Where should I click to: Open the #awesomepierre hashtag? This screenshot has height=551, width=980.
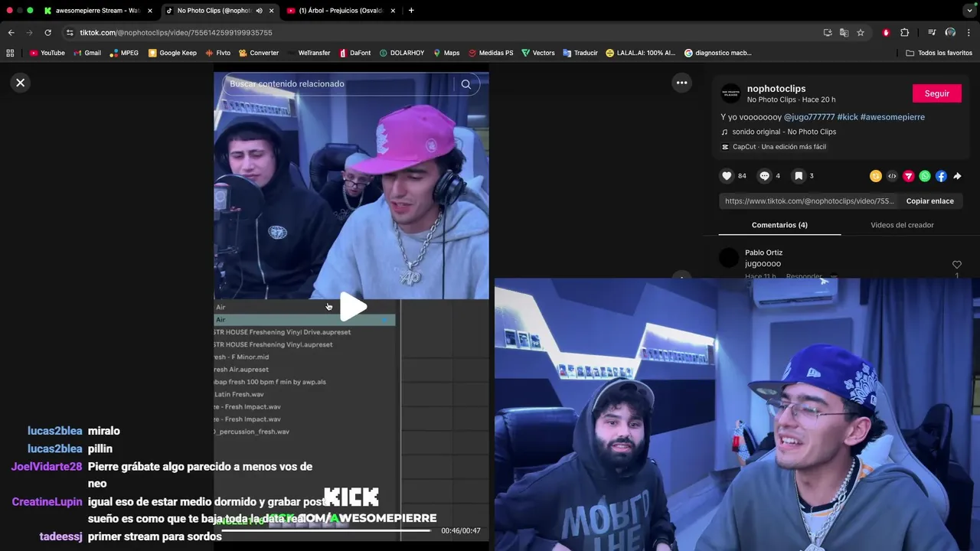click(x=893, y=117)
